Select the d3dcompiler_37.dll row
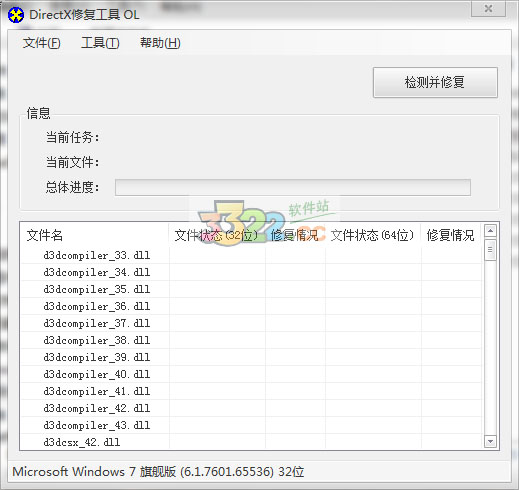 coord(251,323)
